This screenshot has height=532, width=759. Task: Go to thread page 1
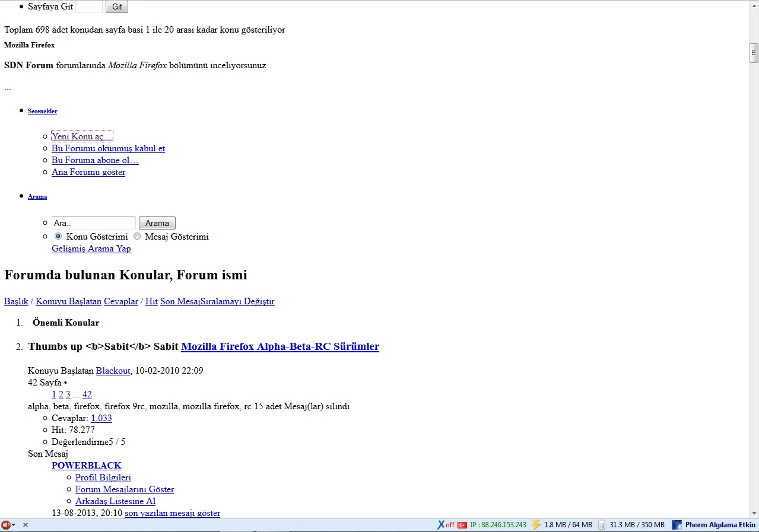54,394
